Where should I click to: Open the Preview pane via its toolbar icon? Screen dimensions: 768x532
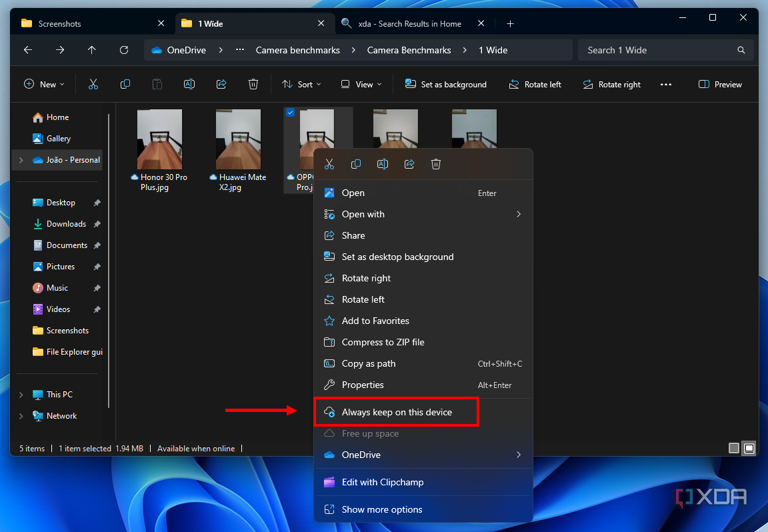coord(720,84)
